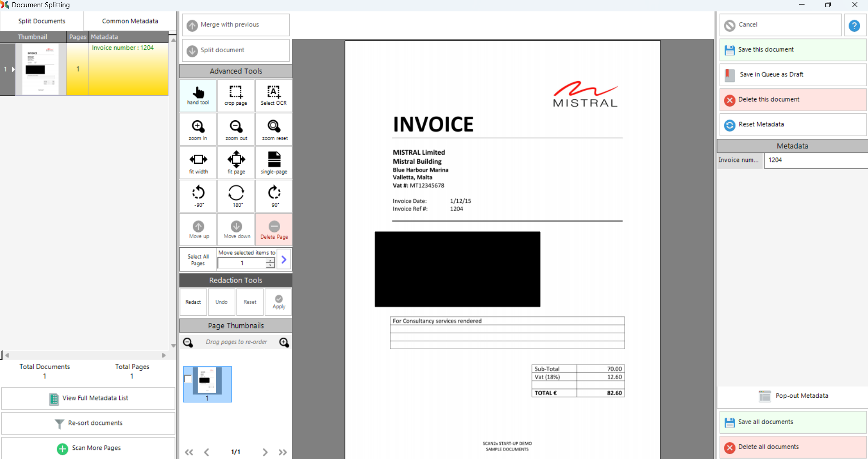Choose the Select OCR tool
The width and height of the screenshot is (868, 459).
(273, 96)
